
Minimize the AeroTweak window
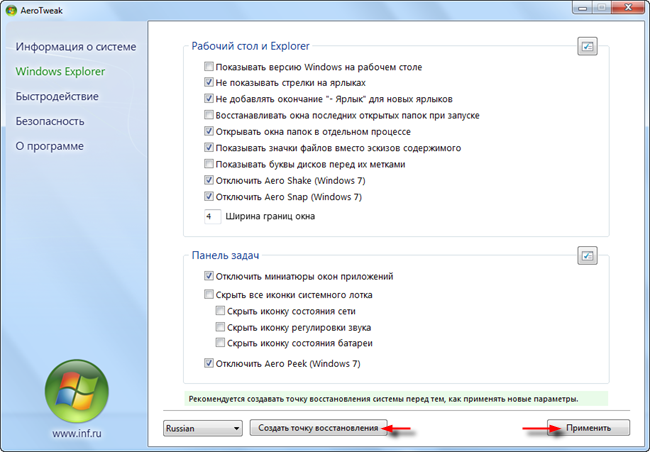tap(582, 7)
